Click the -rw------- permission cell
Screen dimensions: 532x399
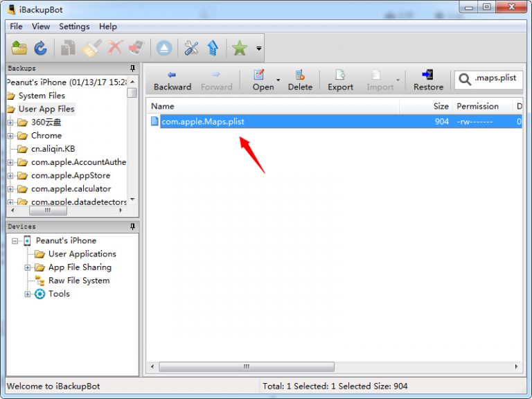click(475, 121)
